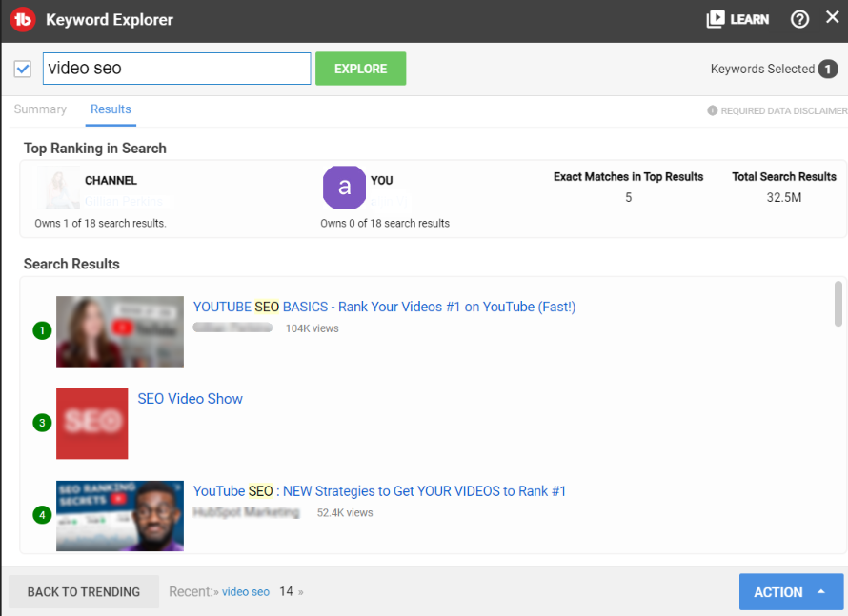The image size is (848, 616).
Task: Select the green rank 4 badge
Action: pyautogui.click(x=41, y=514)
